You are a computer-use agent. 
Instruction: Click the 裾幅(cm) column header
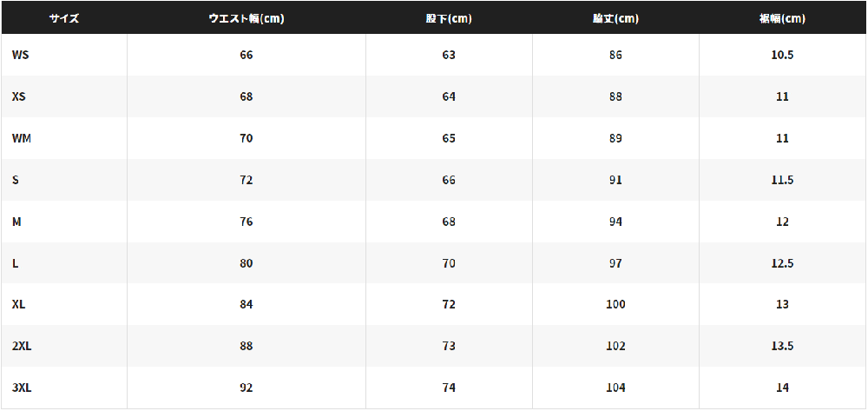point(782,18)
